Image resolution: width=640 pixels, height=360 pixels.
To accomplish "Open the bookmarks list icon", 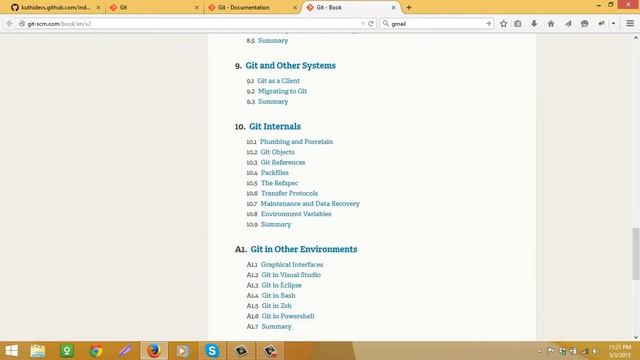I will click(x=518, y=24).
